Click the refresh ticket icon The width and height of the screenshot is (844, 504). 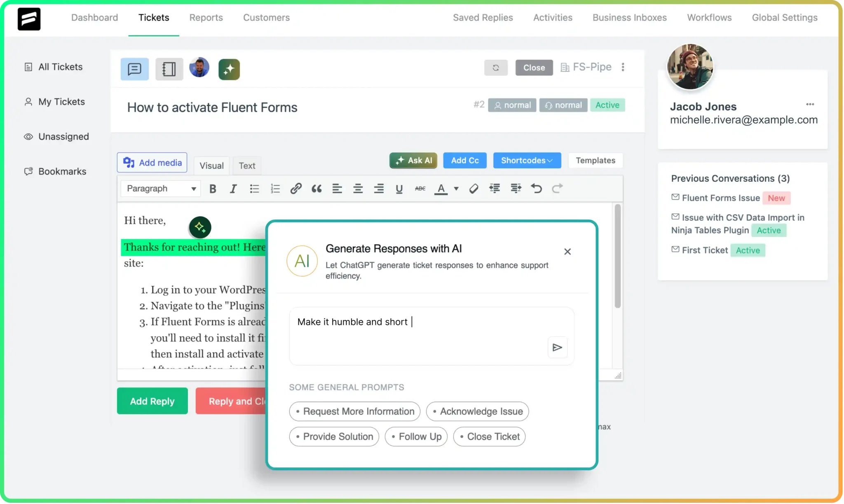click(x=496, y=68)
